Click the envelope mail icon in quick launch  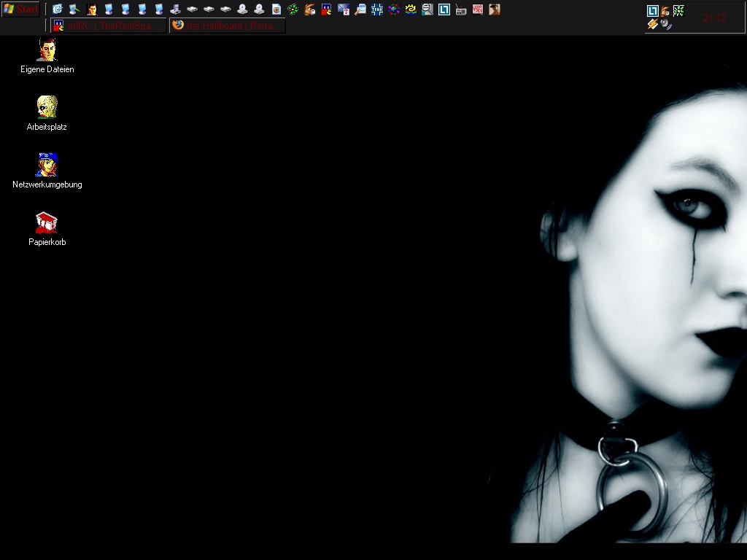344,9
